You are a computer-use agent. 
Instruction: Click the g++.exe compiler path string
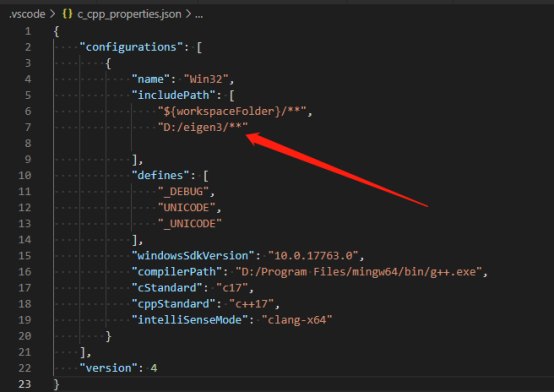[359, 272]
